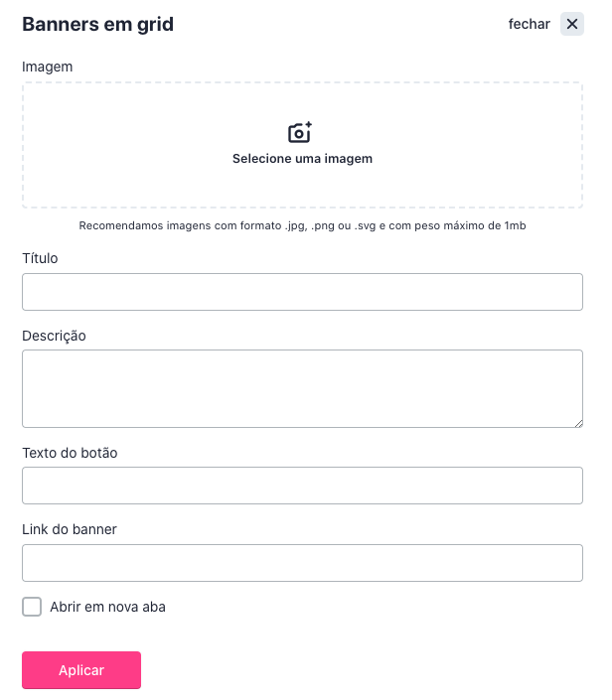Click the 'Link do banner' label

pos(70,529)
